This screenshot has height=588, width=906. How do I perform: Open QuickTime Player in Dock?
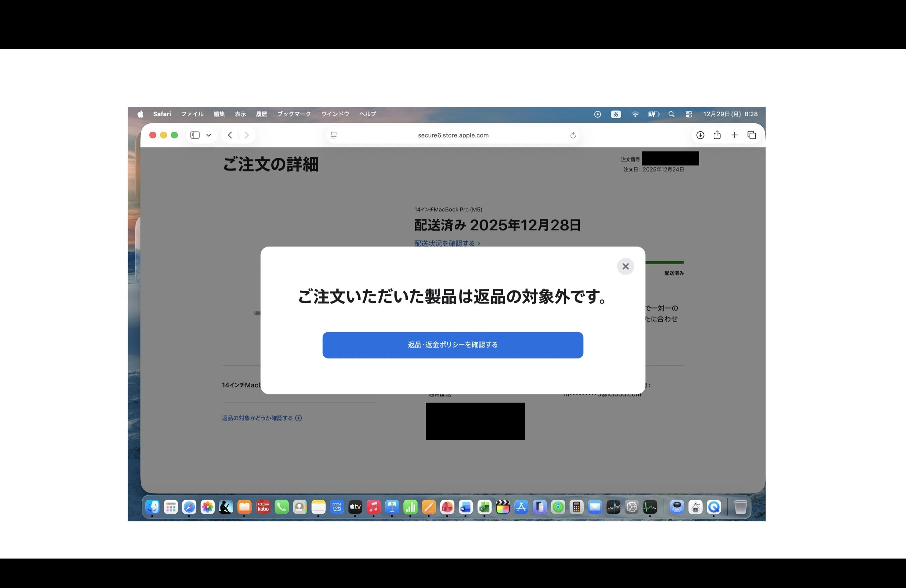point(714,507)
